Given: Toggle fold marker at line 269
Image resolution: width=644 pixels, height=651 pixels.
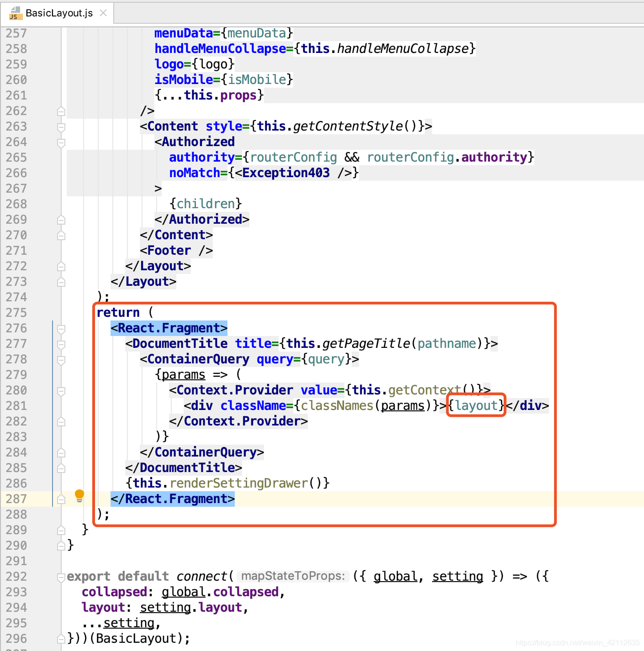Looking at the screenshot, I should pyautogui.click(x=61, y=220).
